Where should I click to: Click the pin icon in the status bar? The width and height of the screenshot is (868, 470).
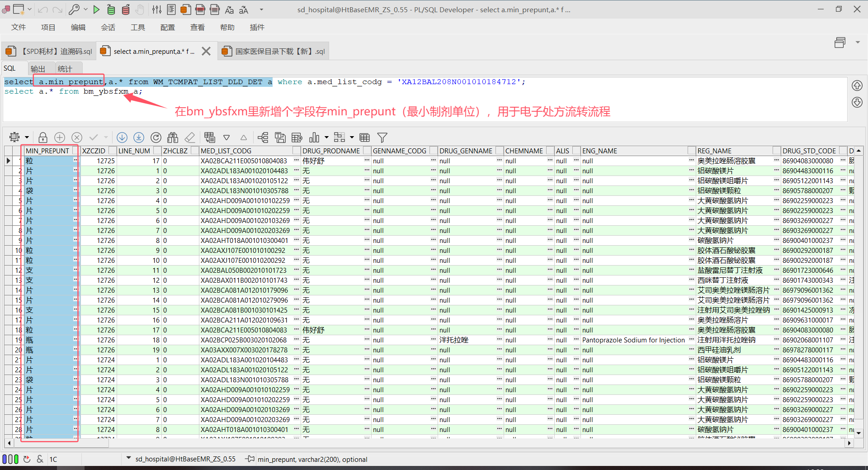click(x=250, y=459)
